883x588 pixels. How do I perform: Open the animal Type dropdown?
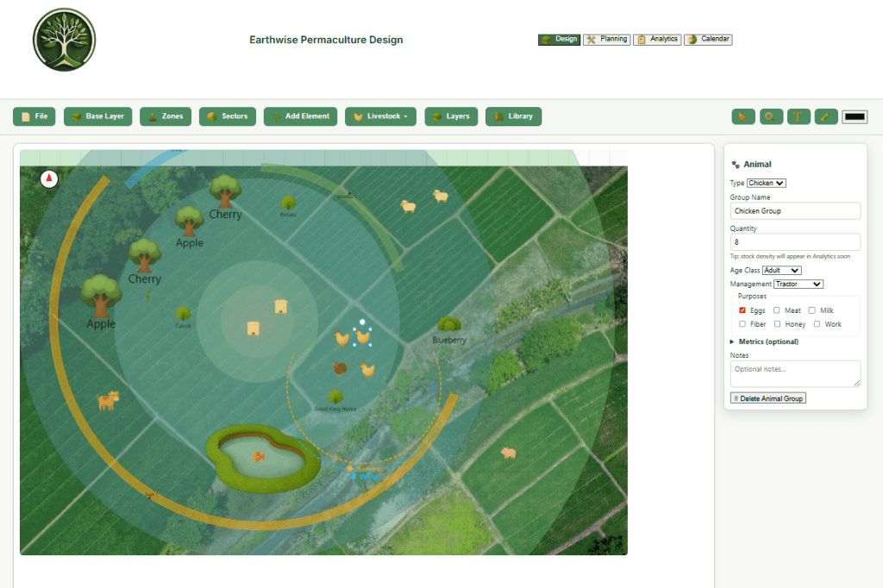coord(767,183)
